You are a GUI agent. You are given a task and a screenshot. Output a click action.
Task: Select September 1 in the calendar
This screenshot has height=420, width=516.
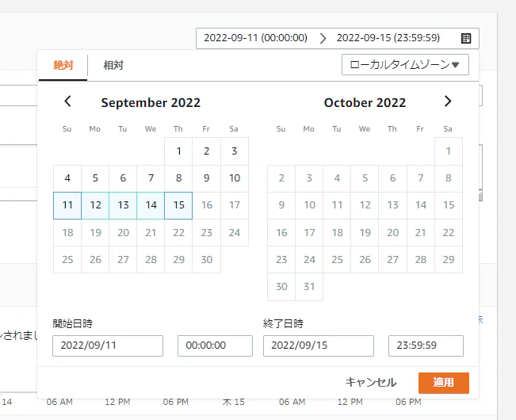(x=178, y=151)
